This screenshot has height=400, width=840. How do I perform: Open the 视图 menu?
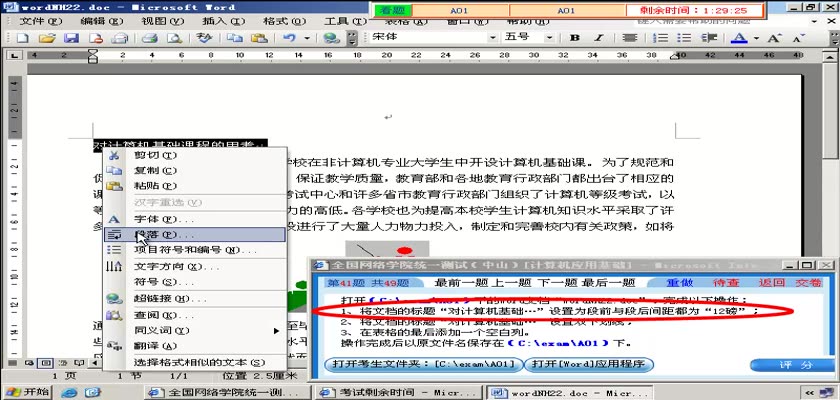pyautogui.click(x=162, y=21)
